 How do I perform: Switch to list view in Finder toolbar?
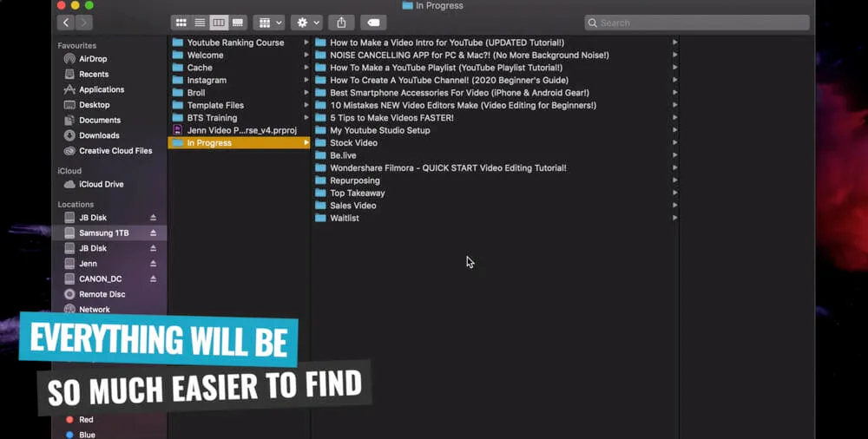tap(200, 23)
